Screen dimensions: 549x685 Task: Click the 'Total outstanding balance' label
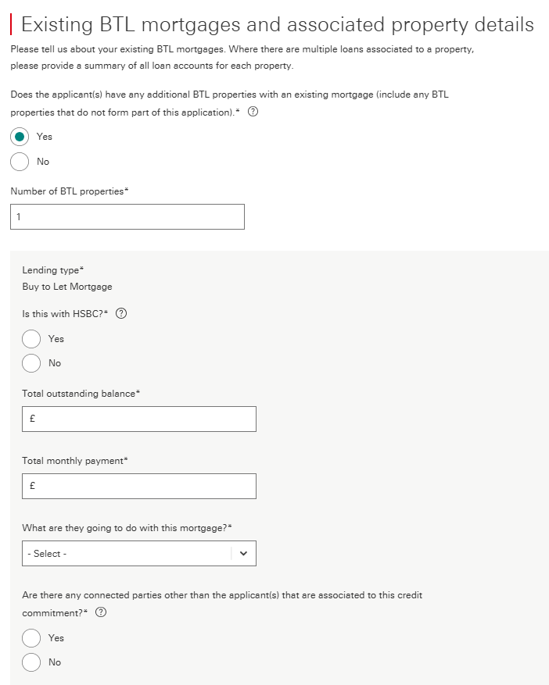81,394
